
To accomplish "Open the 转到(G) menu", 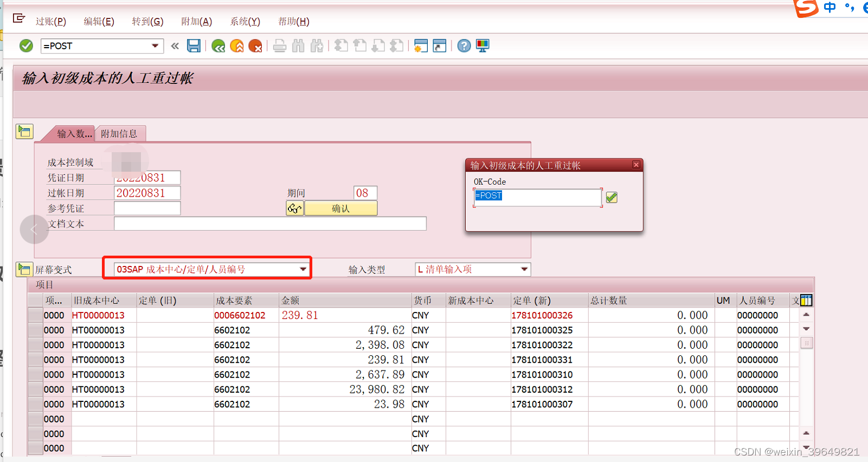I will click(147, 22).
